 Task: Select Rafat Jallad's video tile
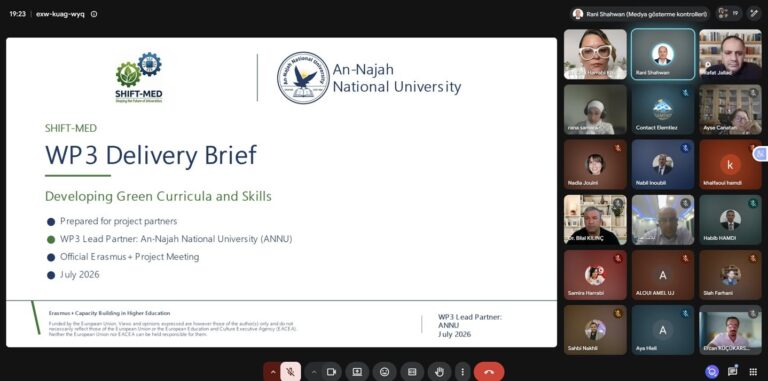pyautogui.click(x=730, y=54)
